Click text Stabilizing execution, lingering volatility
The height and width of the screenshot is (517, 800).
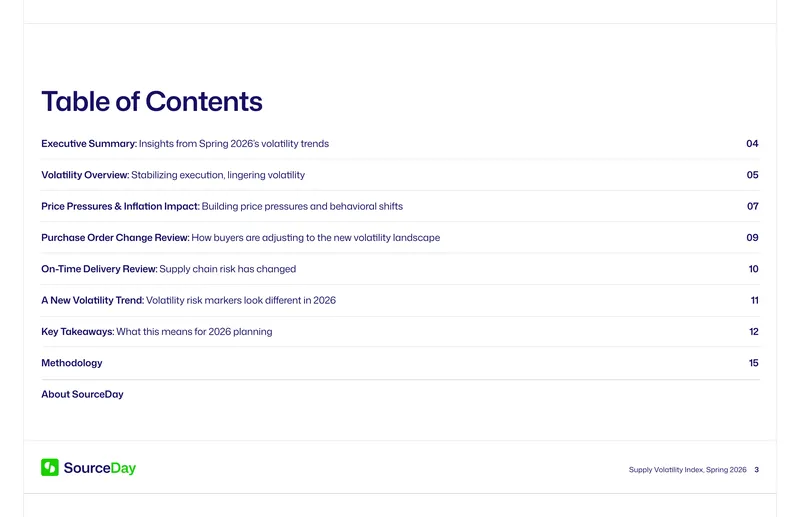pyautogui.click(x=218, y=175)
